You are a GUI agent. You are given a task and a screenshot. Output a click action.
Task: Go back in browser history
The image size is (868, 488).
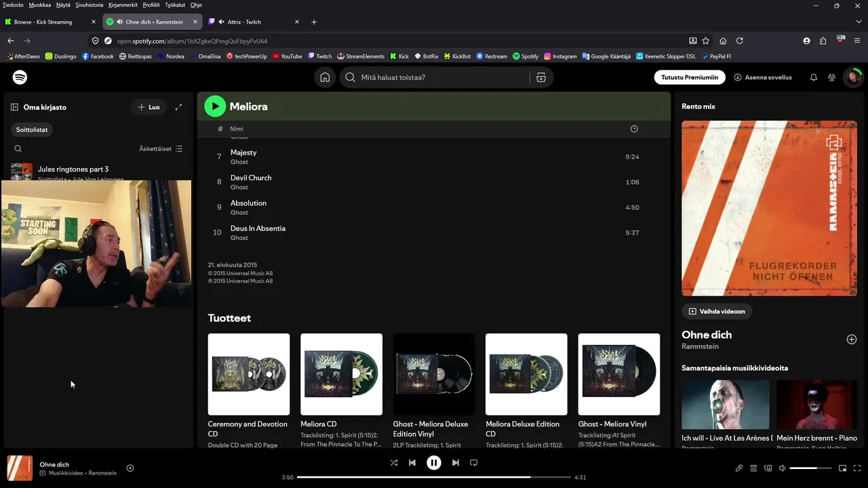click(x=11, y=41)
